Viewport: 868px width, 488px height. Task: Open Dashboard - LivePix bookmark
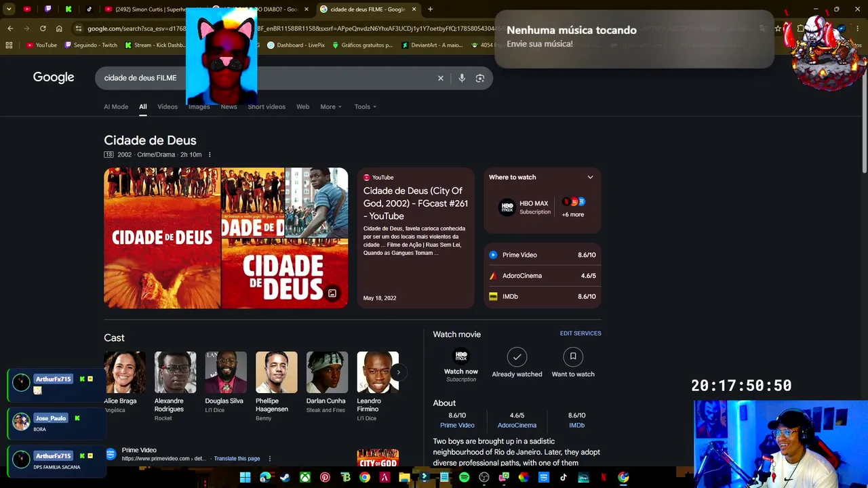[x=296, y=45]
